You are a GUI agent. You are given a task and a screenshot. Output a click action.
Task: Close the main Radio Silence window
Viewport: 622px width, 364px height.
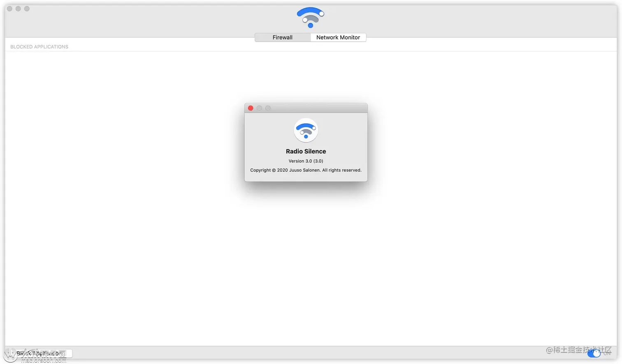(9, 9)
